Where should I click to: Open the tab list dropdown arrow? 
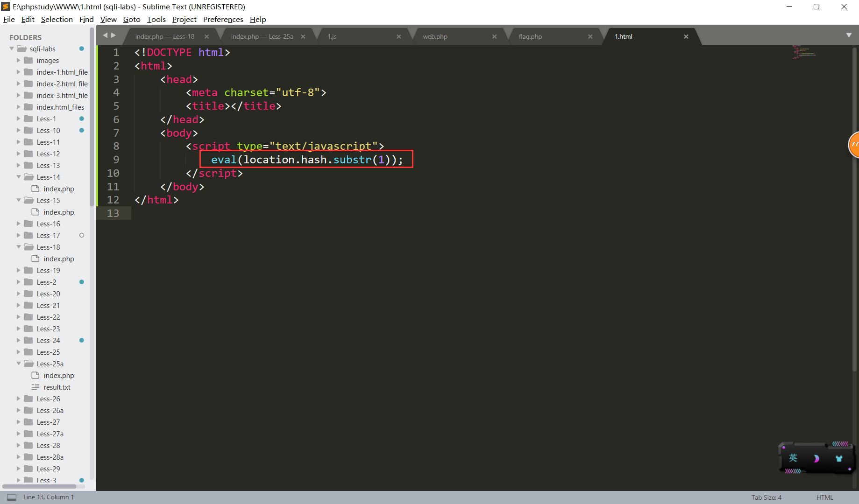(x=849, y=35)
